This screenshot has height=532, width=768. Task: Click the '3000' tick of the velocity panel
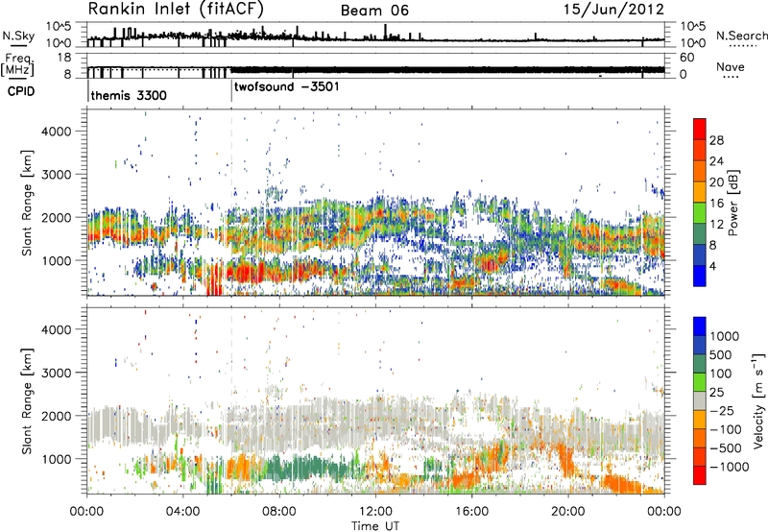point(57,373)
